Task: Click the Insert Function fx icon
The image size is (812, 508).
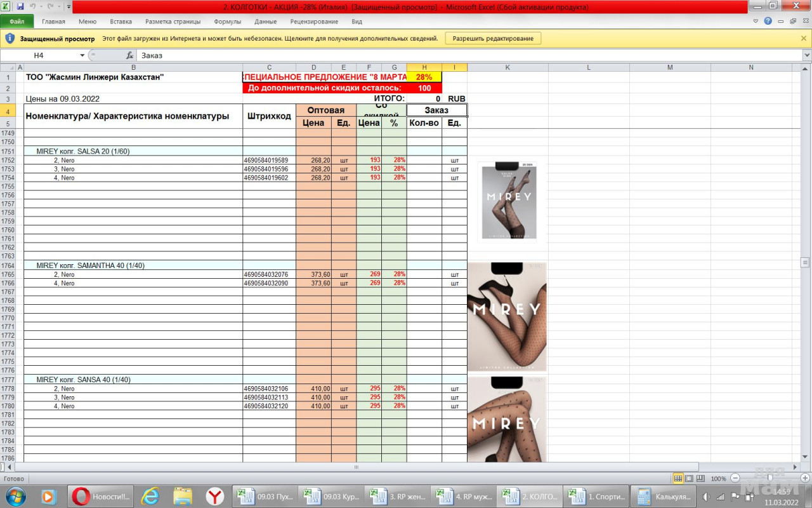Action: [129, 55]
